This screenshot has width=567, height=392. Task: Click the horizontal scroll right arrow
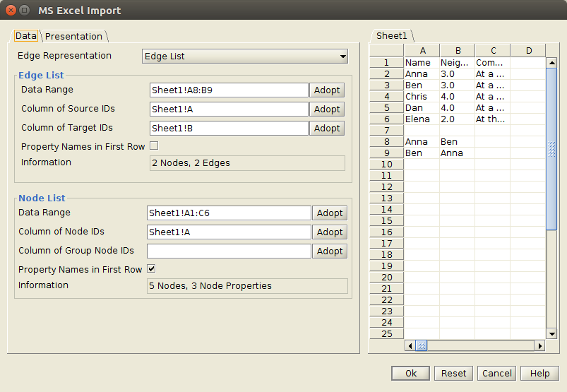[539, 345]
